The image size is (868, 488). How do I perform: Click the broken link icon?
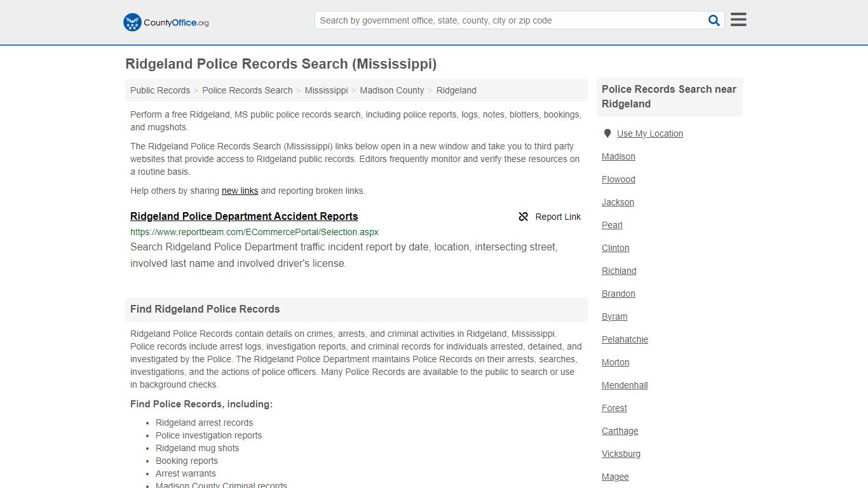[x=524, y=217]
